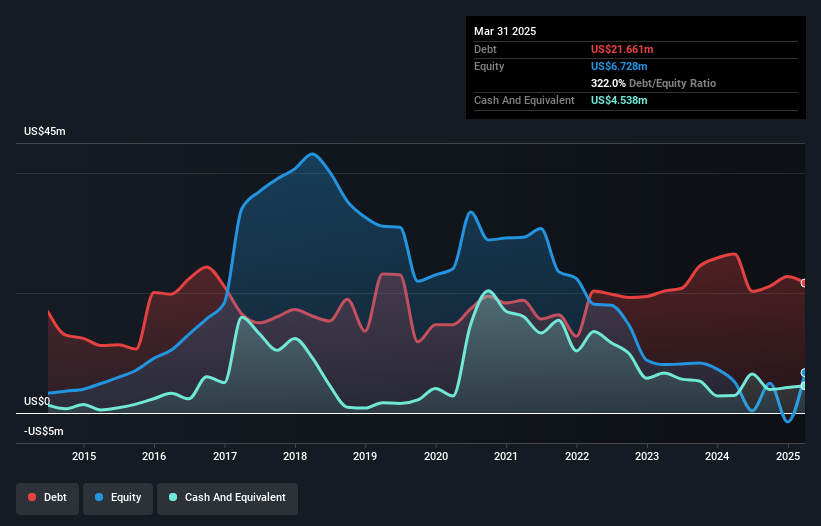Click the Mar 31 2025 tooltip date
The width and height of the screenshot is (821, 526).
pyautogui.click(x=505, y=31)
